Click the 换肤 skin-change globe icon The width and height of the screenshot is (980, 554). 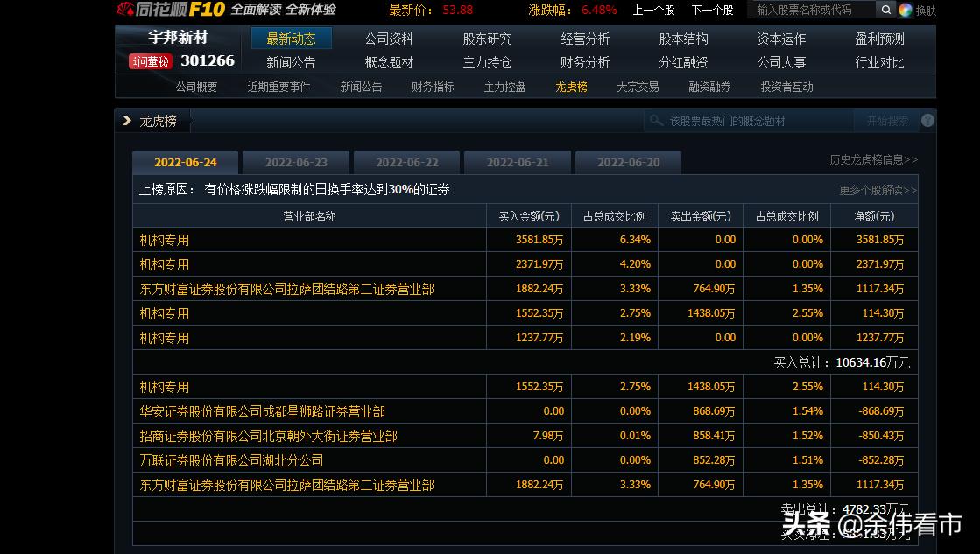coord(905,11)
